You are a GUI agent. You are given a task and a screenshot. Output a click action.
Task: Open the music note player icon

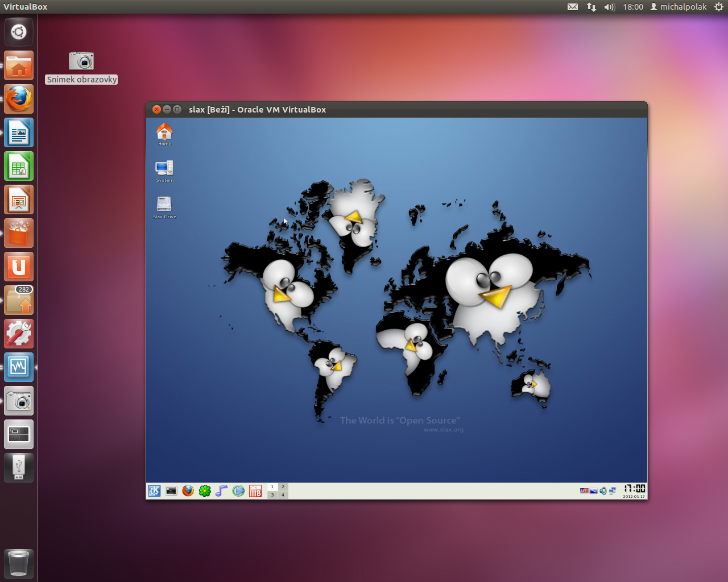[x=222, y=491]
